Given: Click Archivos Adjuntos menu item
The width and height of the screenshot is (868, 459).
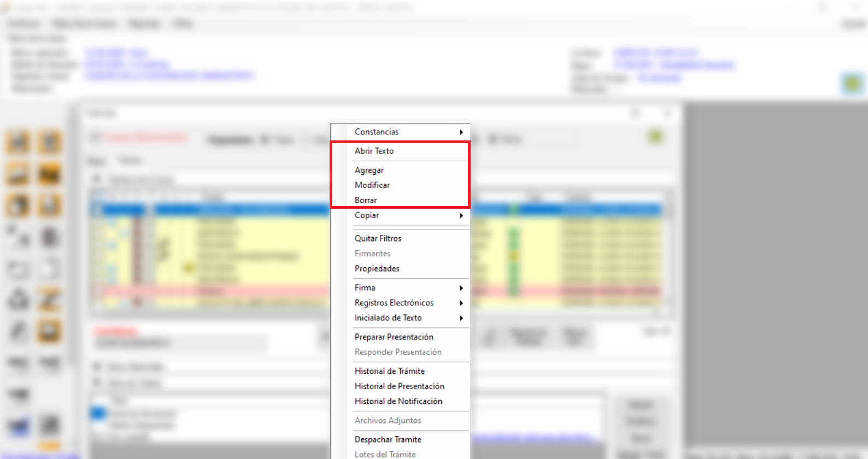Looking at the screenshot, I should point(388,420).
